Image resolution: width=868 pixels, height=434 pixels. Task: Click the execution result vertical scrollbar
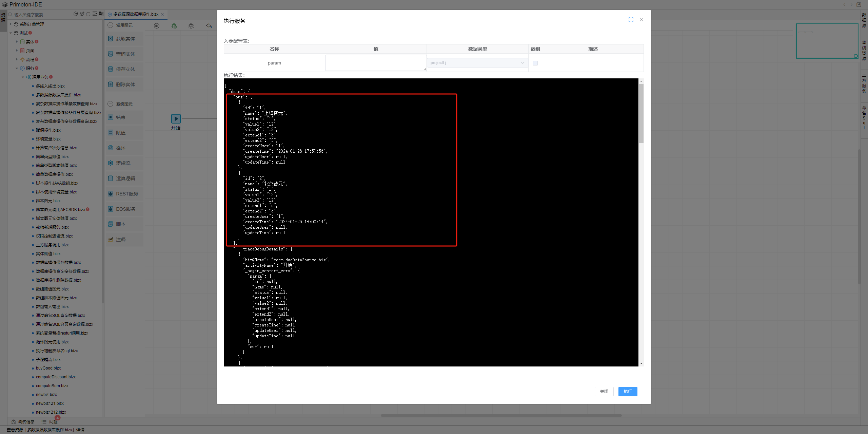click(641, 114)
